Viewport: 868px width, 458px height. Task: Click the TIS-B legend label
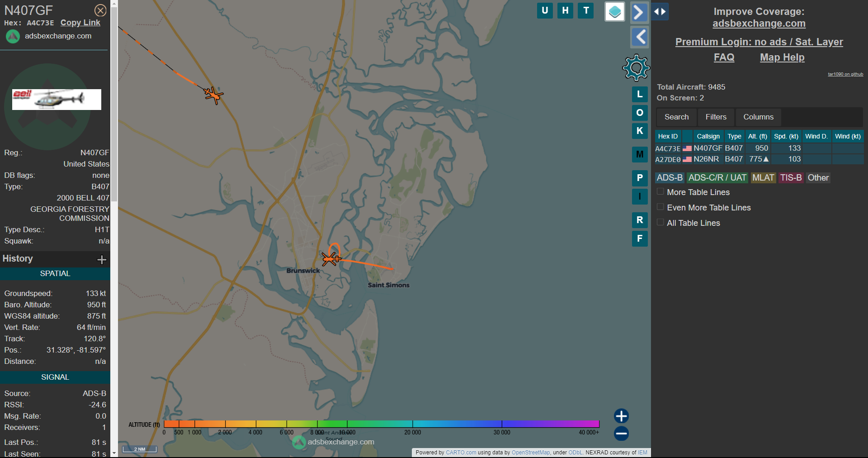791,178
